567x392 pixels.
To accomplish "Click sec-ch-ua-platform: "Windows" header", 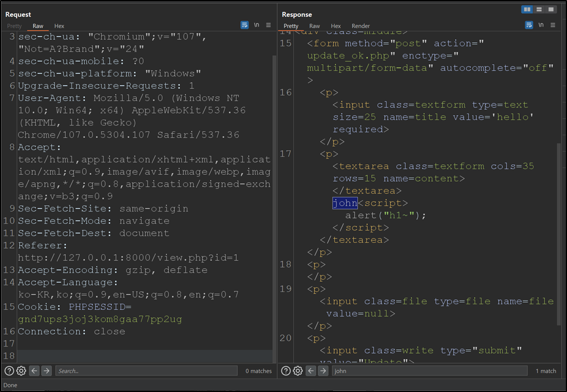I will [x=109, y=74].
